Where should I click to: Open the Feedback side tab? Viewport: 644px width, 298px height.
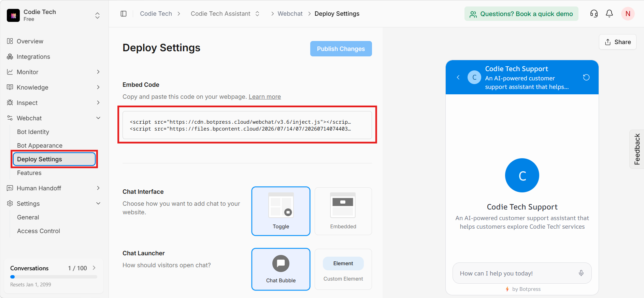pos(637,149)
